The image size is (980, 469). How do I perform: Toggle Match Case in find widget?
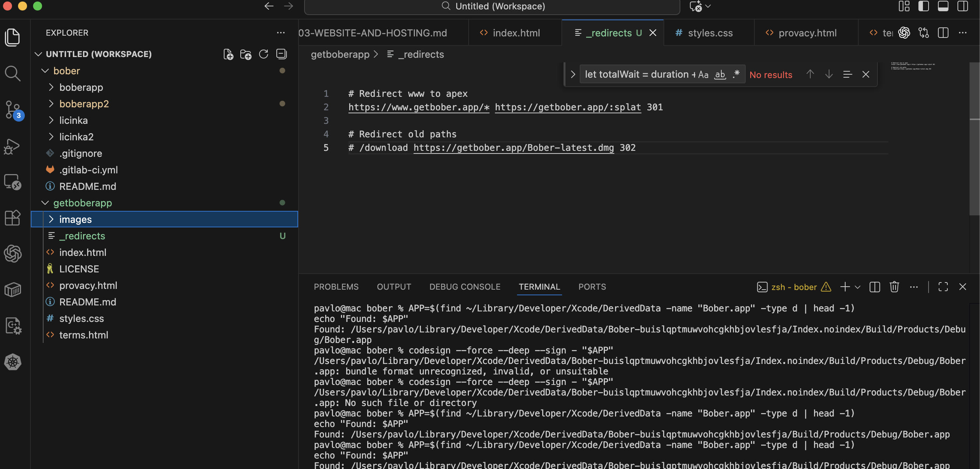[703, 75]
